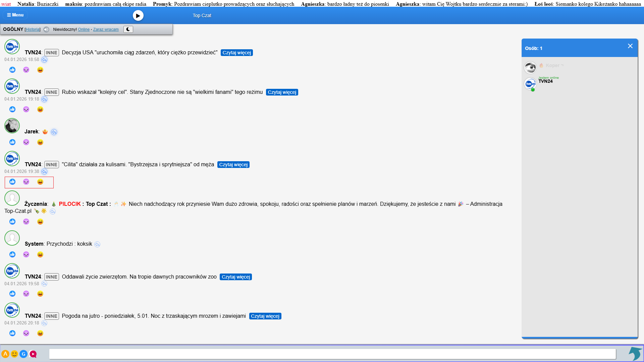React laughing to the koksik system message
The width and height of the screenshot is (644, 362).
[40, 254]
